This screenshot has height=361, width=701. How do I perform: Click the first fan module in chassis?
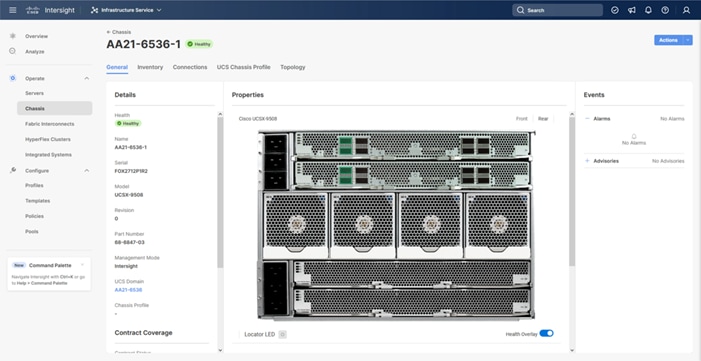(296, 225)
